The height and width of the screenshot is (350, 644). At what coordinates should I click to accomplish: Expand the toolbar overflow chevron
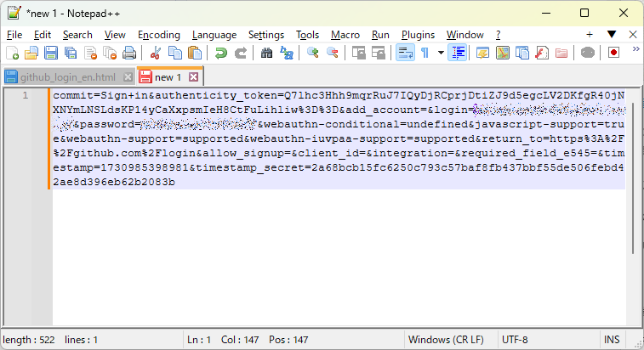(x=635, y=49)
